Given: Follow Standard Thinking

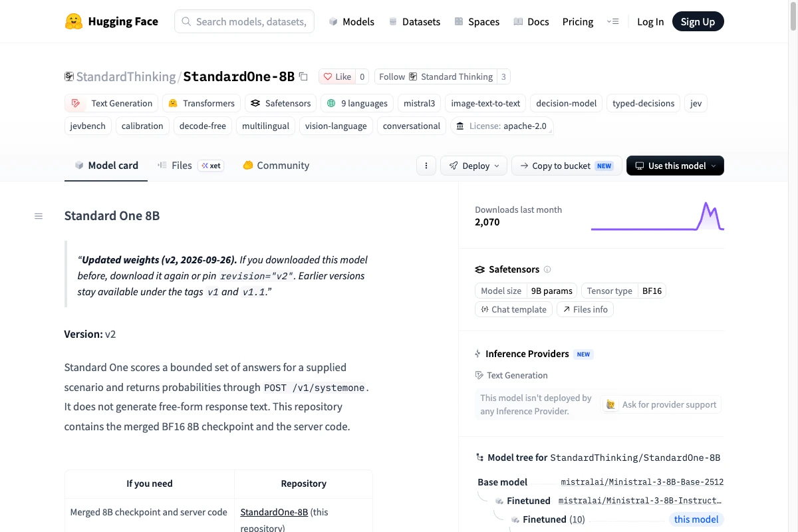Looking at the screenshot, I should pyautogui.click(x=436, y=76).
